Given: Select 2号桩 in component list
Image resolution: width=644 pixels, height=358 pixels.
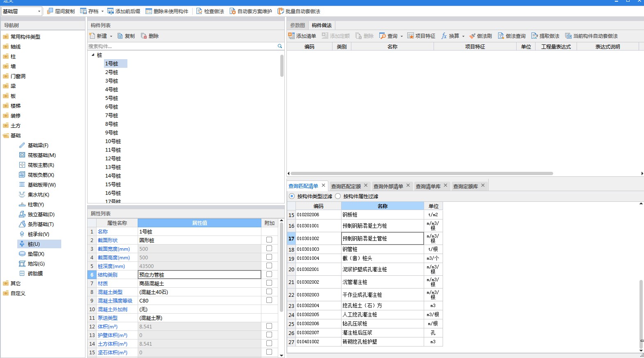Looking at the screenshot, I should (x=111, y=72).
